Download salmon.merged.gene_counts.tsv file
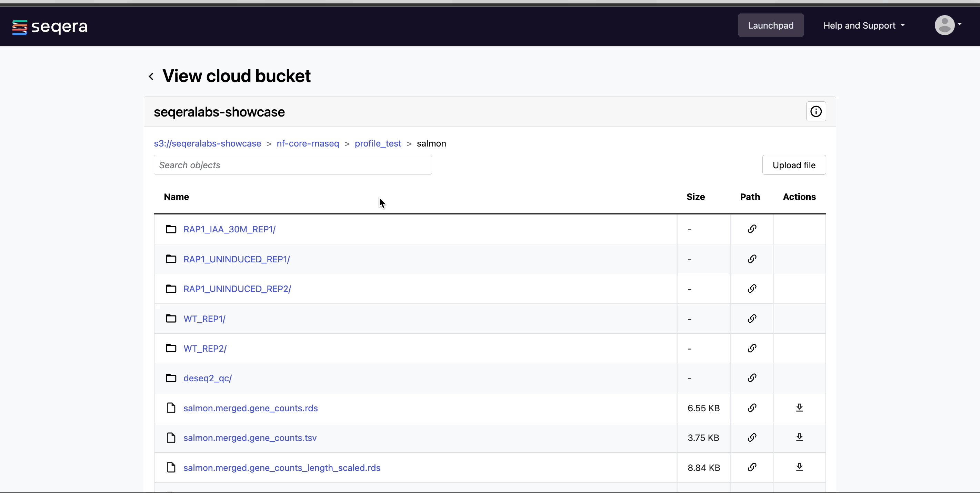The image size is (980, 493). (800, 437)
